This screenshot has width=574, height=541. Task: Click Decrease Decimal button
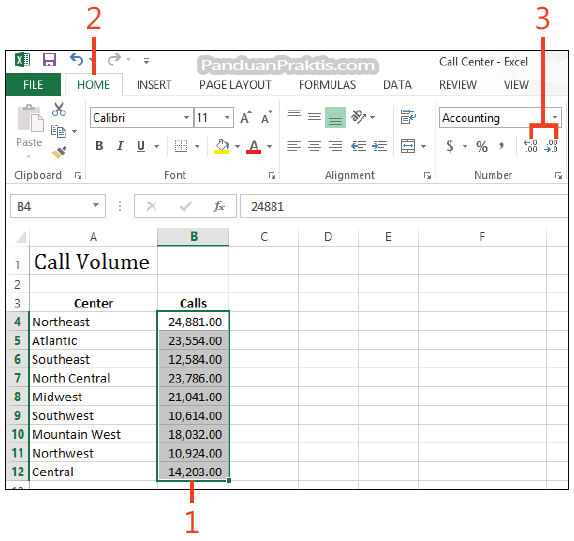coord(551,146)
